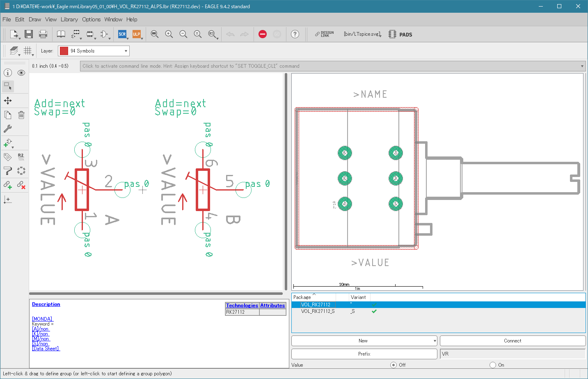
Task: Open the grid settings icon
Action: [x=27, y=51]
